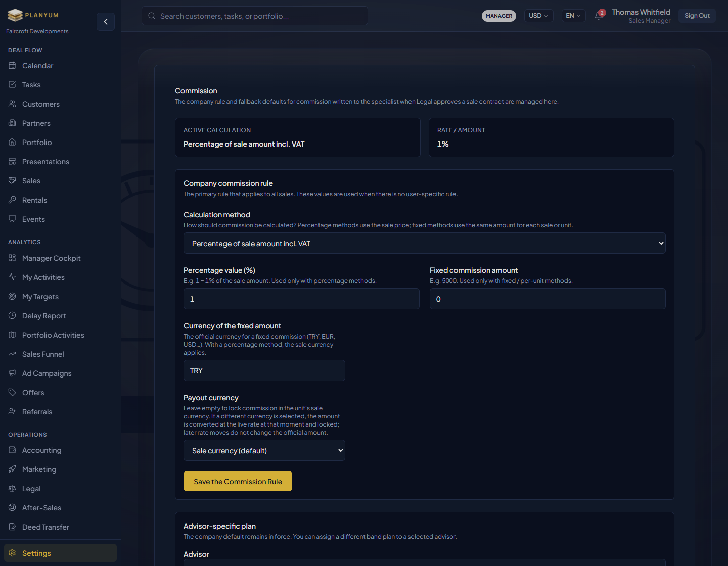Expand the Calculation method dropdown
Viewport: 728px width, 566px height.
[x=424, y=244]
